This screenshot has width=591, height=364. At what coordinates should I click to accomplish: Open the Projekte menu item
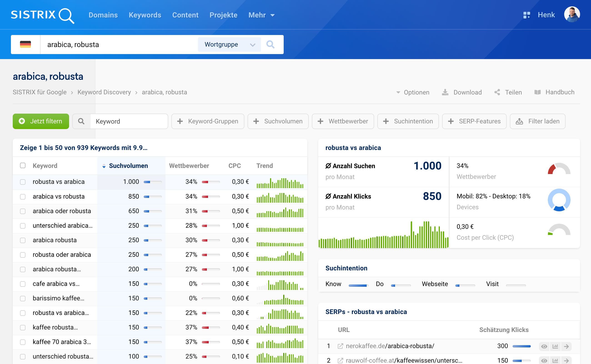[223, 15]
